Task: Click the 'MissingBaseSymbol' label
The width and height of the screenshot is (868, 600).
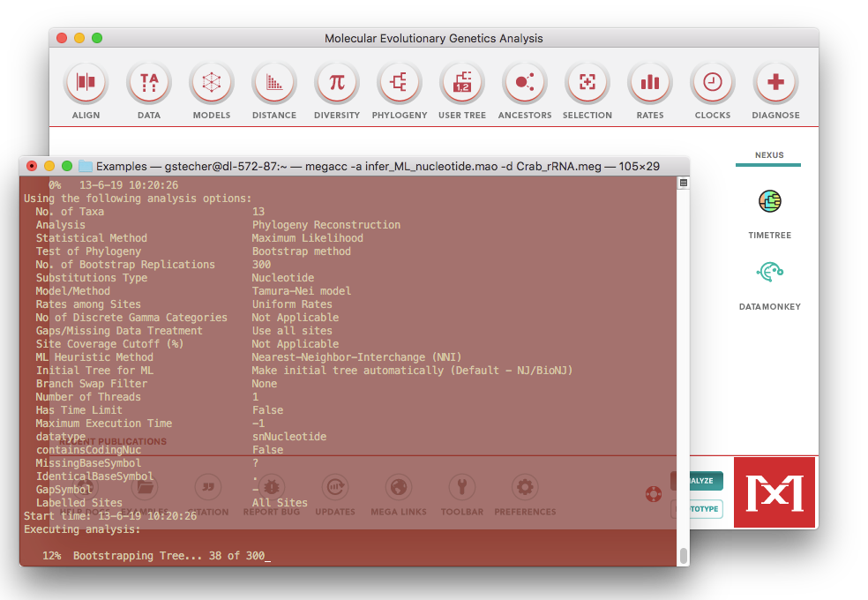Action: coord(88,462)
